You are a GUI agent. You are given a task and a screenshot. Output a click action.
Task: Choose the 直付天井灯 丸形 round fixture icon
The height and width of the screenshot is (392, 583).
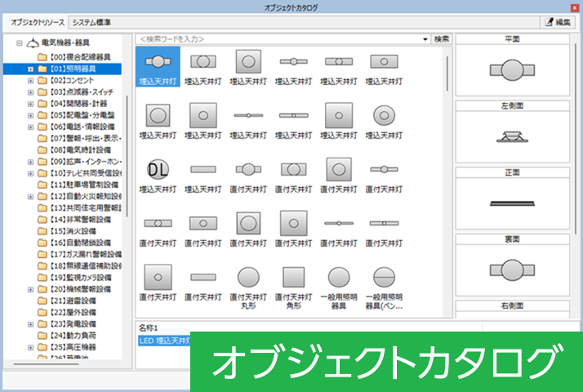pyautogui.click(x=248, y=278)
